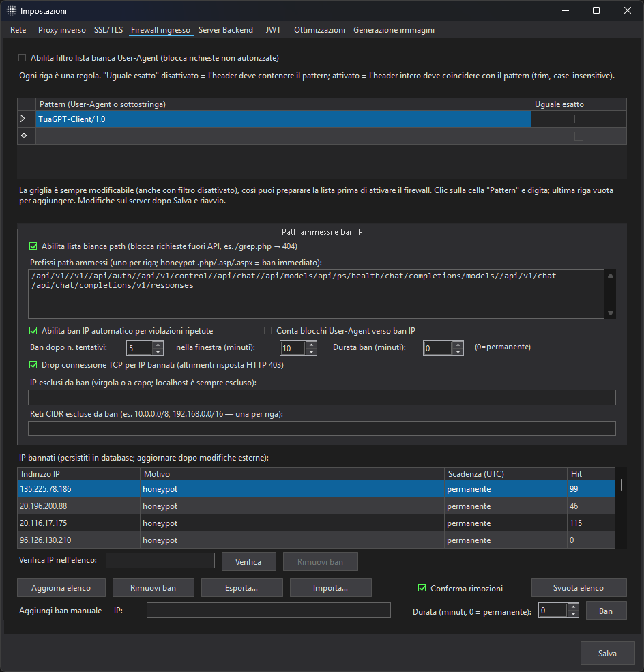The image size is (644, 672).
Task: Click the Impostazioni app icon in title bar
Action: click(11, 10)
